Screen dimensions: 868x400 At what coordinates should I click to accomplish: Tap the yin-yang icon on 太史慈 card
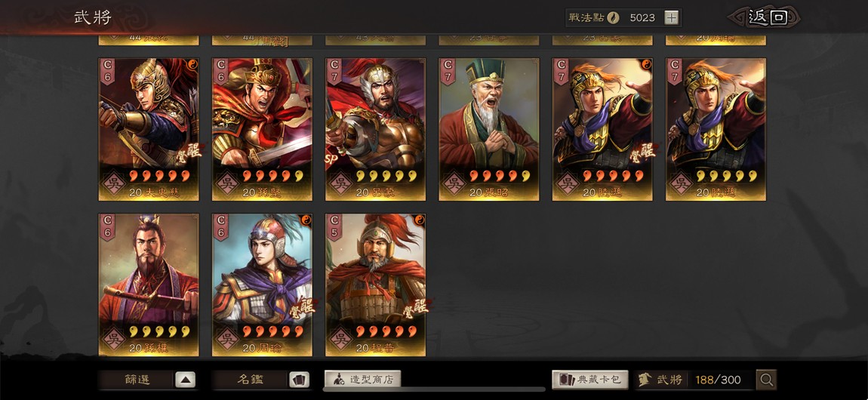[193, 63]
